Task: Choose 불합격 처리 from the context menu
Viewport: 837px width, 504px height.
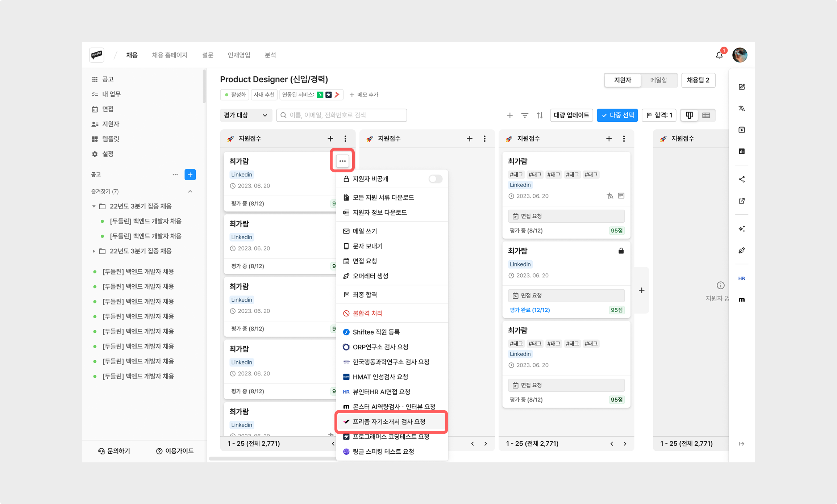Action: tap(367, 313)
